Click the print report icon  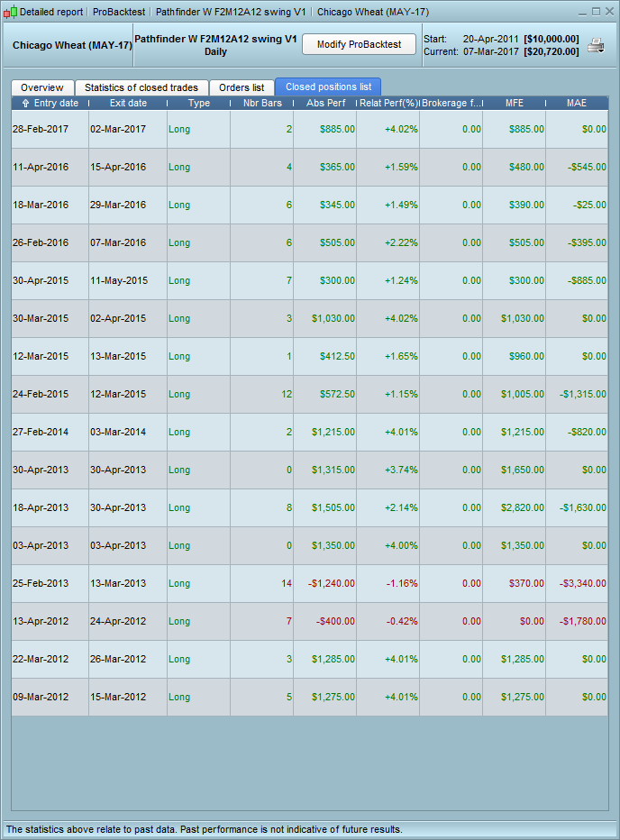[x=596, y=46]
